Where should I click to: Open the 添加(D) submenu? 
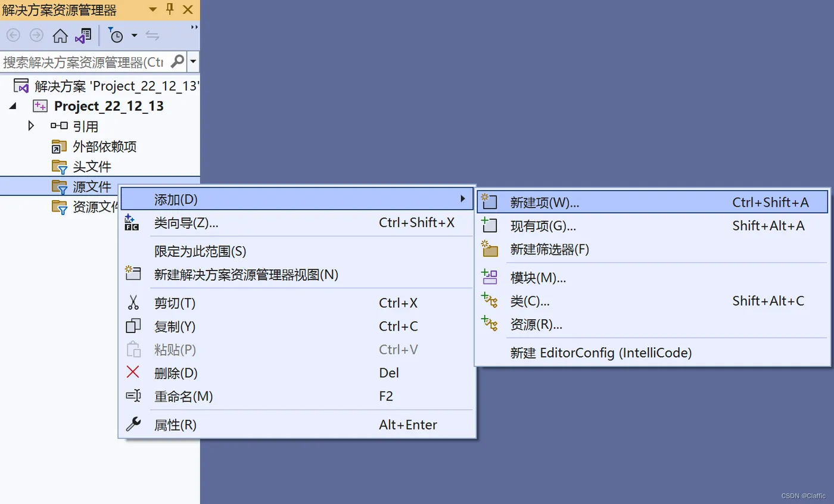coord(297,199)
